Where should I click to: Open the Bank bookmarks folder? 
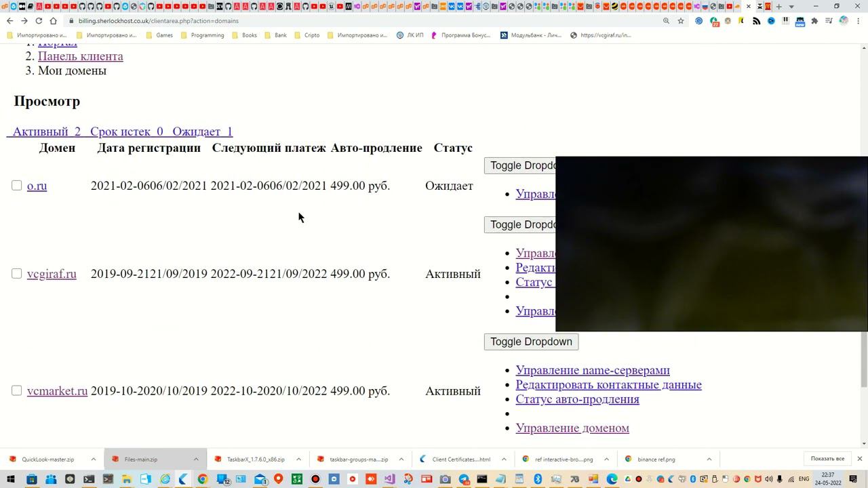pyautogui.click(x=275, y=35)
